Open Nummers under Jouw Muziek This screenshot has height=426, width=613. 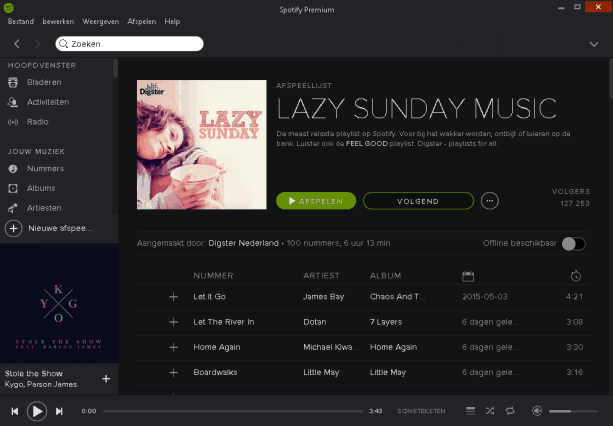(x=45, y=168)
